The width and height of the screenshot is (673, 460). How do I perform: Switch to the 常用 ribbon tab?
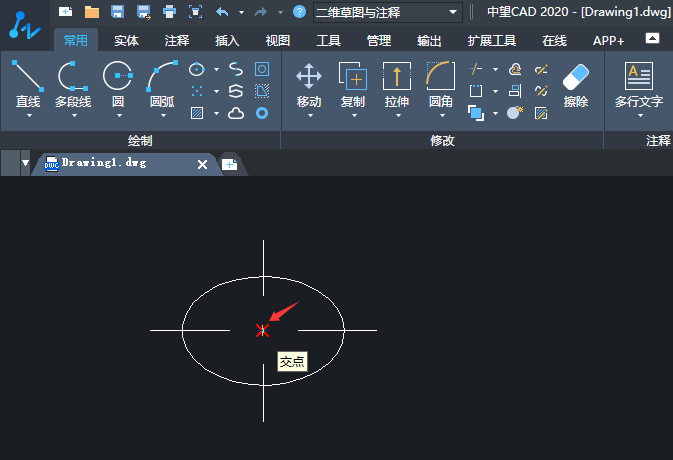click(76, 40)
